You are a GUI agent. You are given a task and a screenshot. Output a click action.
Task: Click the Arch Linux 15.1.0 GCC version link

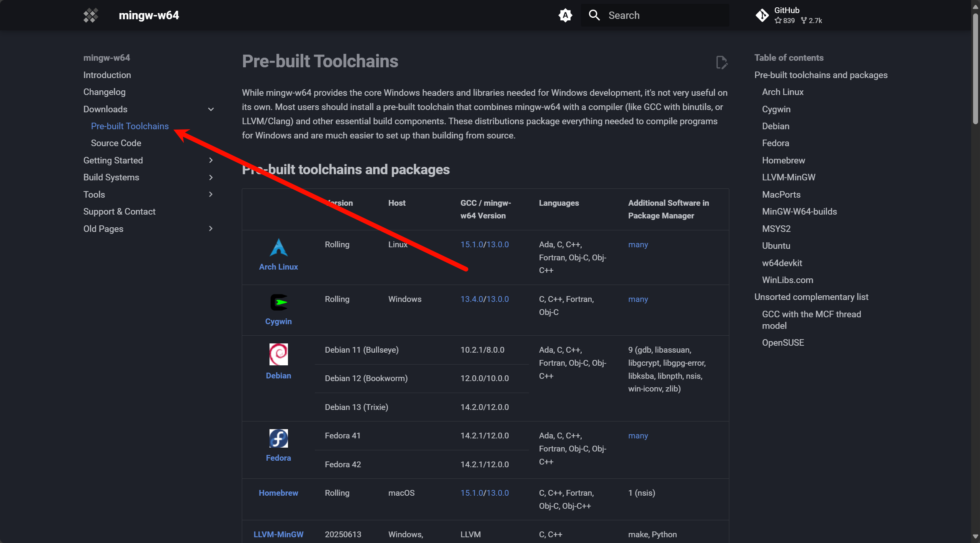pos(471,245)
